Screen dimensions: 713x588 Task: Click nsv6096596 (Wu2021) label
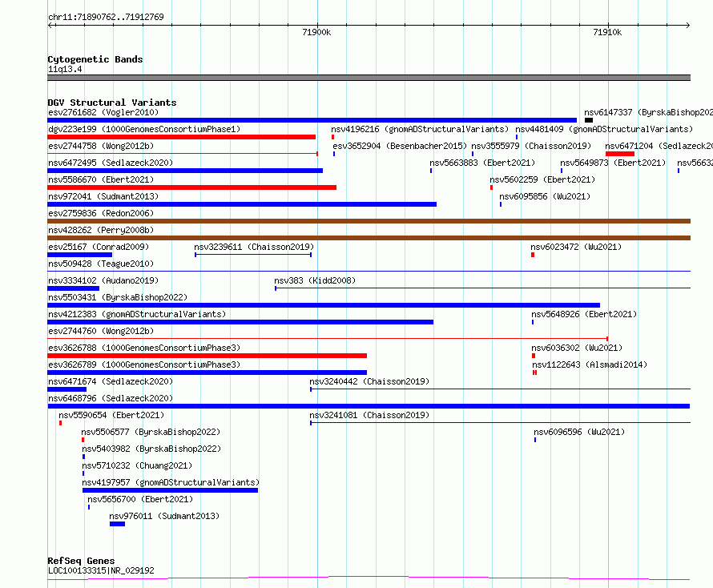coord(579,432)
